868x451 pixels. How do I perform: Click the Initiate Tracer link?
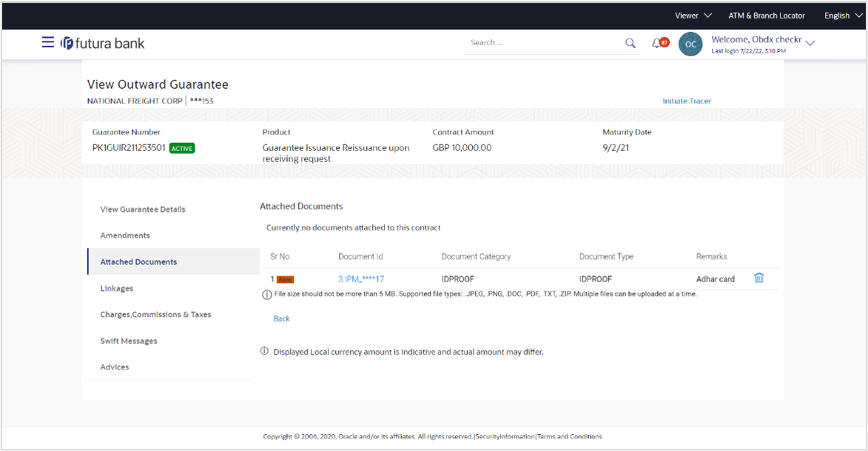click(687, 101)
